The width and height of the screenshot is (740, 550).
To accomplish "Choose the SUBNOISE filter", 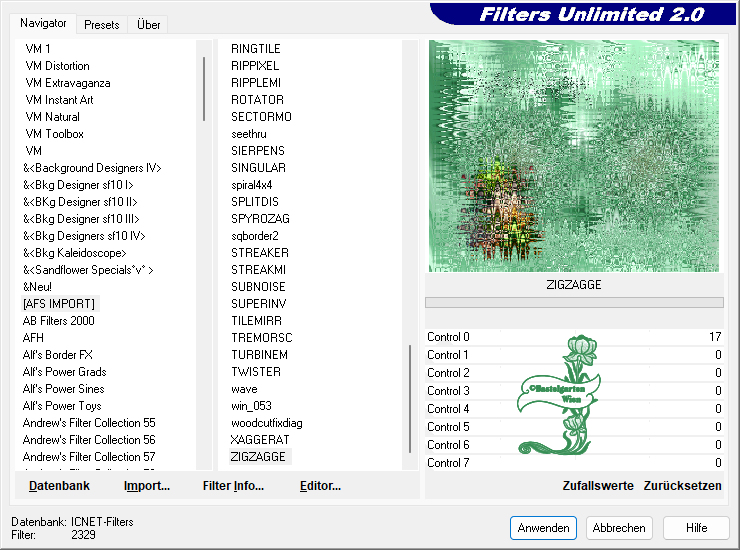I will [258, 287].
